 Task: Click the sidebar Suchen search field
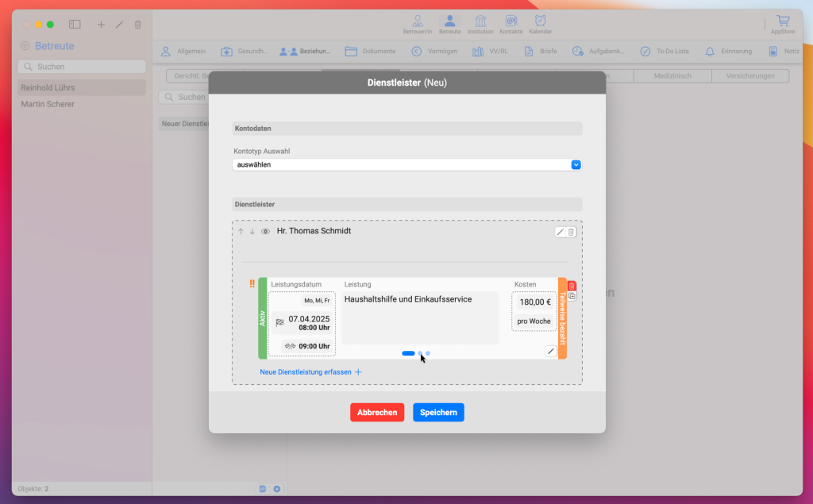[x=82, y=67]
